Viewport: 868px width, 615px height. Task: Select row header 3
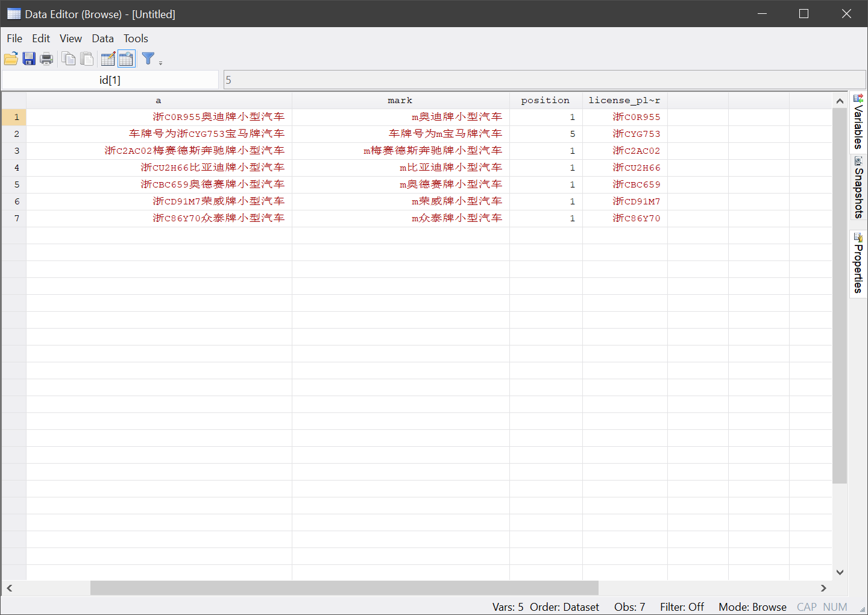pos(14,151)
